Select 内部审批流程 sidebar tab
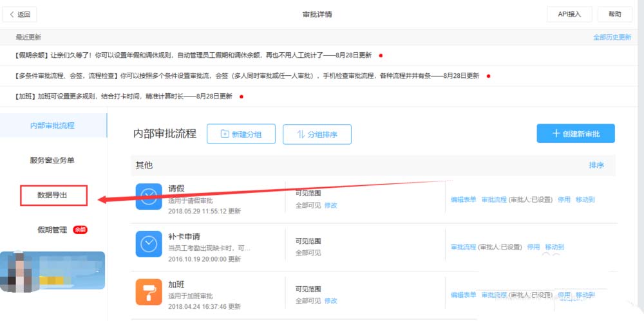This screenshot has width=644, height=321. coord(52,125)
